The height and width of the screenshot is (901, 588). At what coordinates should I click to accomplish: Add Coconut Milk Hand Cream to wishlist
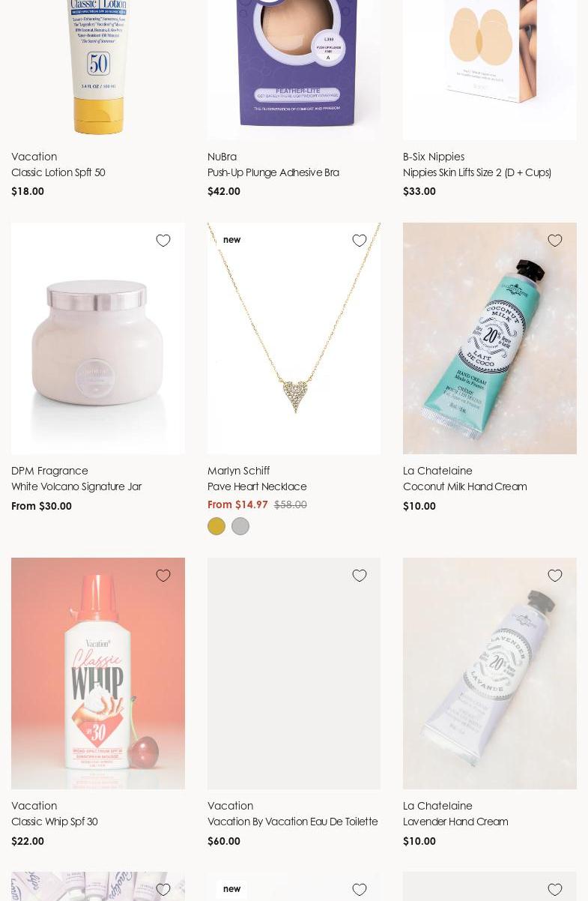click(555, 241)
